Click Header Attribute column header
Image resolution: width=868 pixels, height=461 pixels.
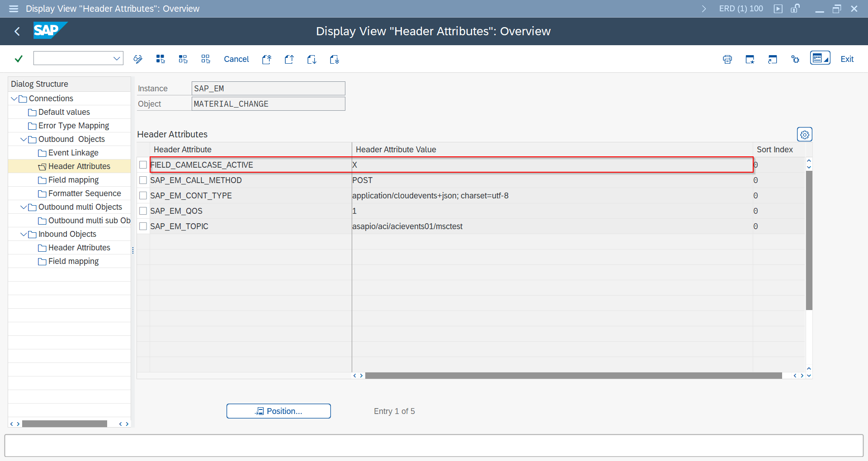click(x=250, y=150)
